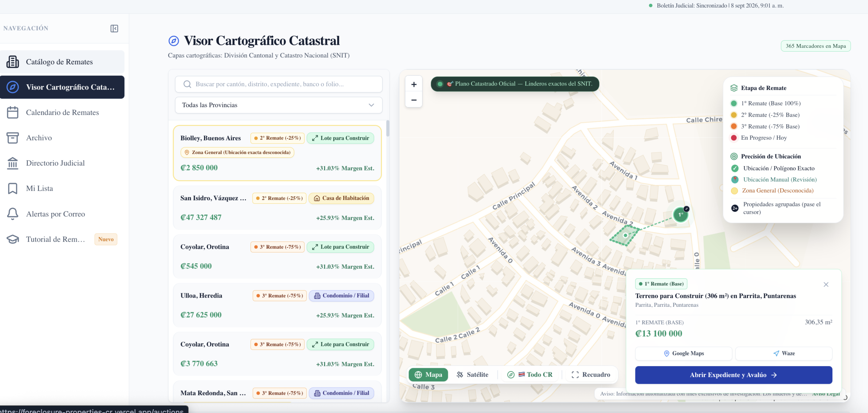Screen dimensions: 868x413
Task: Zoom out the map with minus
Action: click(x=414, y=100)
